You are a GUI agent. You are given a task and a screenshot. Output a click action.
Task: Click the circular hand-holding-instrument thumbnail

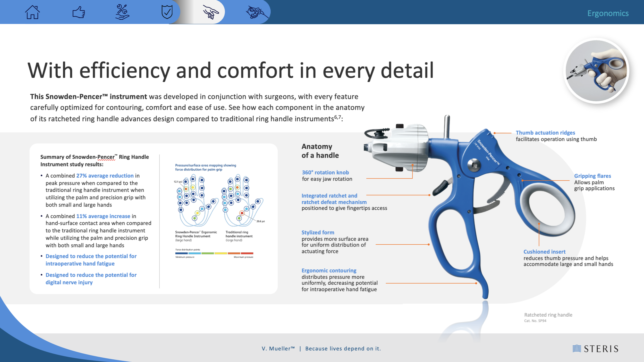pyautogui.click(x=597, y=71)
